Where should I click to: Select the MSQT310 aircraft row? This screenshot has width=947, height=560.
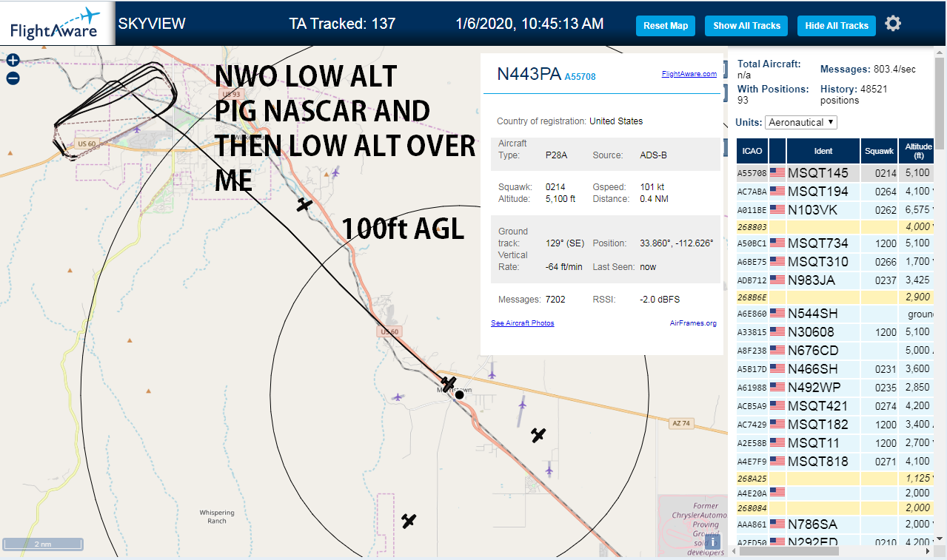pyautogui.click(x=835, y=262)
